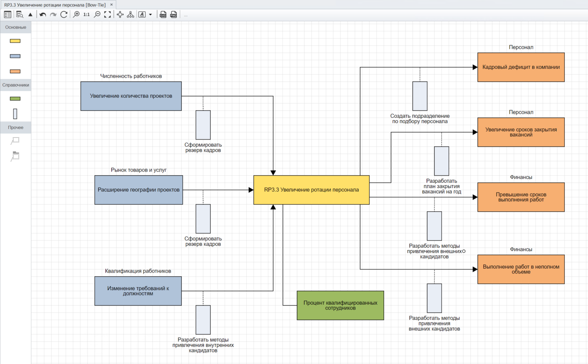Reset zoom with the 1:1 button
The height and width of the screenshot is (364, 588).
pyautogui.click(x=86, y=14)
